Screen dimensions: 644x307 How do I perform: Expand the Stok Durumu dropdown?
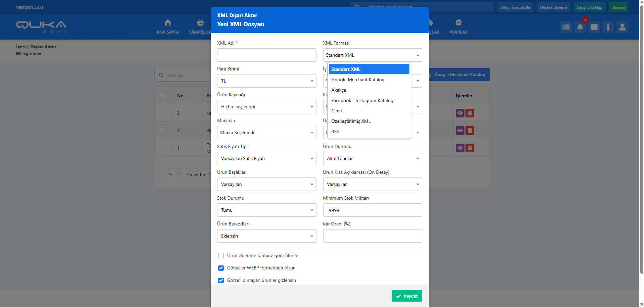(x=266, y=210)
